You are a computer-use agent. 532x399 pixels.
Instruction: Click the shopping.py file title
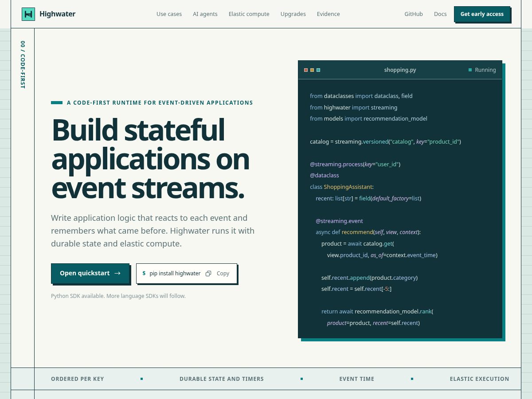pyautogui.click(x=400, y=70)
